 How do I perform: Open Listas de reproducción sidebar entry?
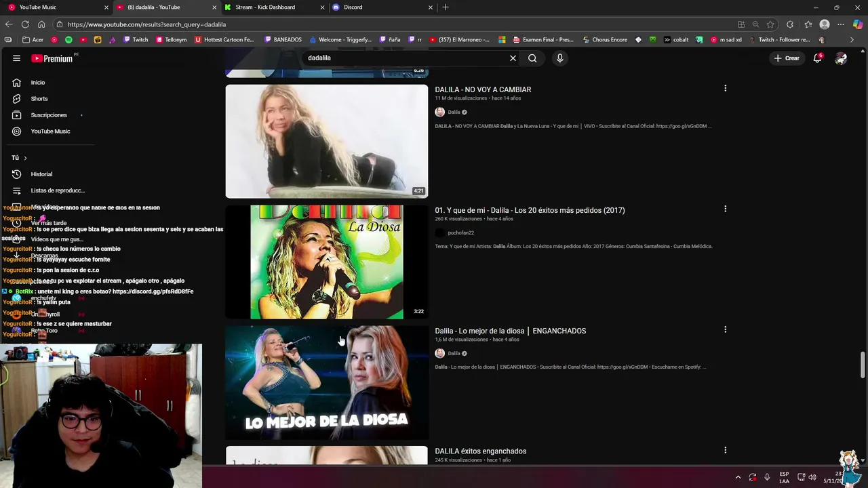(58, 190)
